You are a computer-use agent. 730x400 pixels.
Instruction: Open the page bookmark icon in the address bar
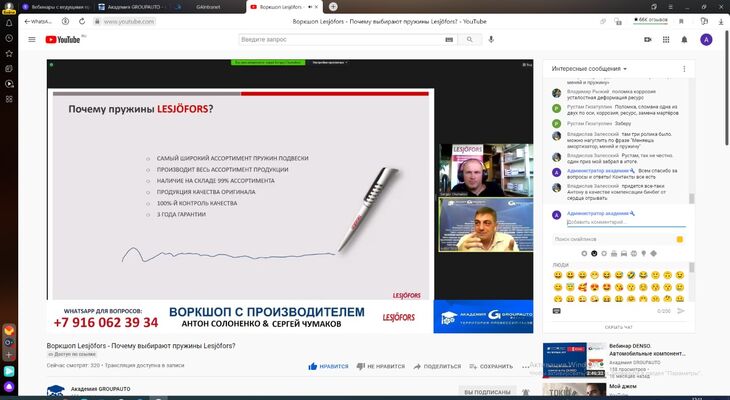click(681, 21)
